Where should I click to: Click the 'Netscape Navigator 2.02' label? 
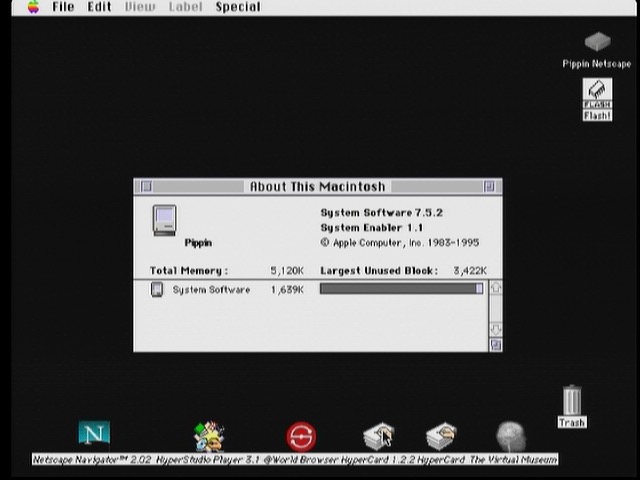pos(92,460)
